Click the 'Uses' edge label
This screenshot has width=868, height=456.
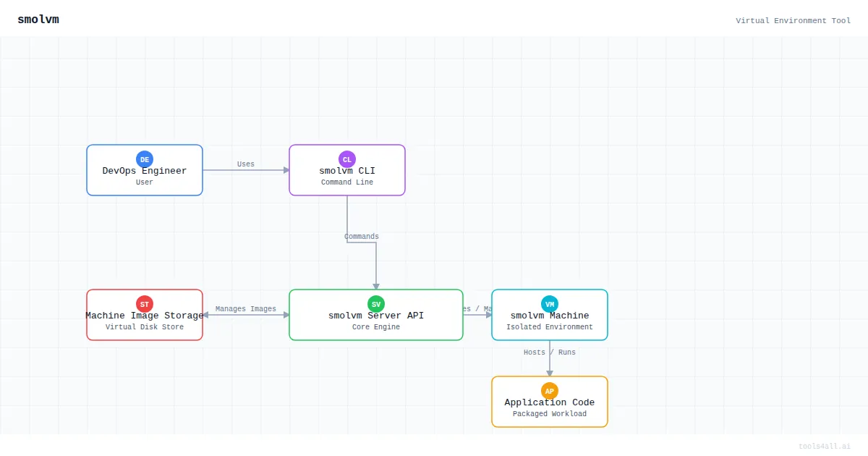[246, 164]
